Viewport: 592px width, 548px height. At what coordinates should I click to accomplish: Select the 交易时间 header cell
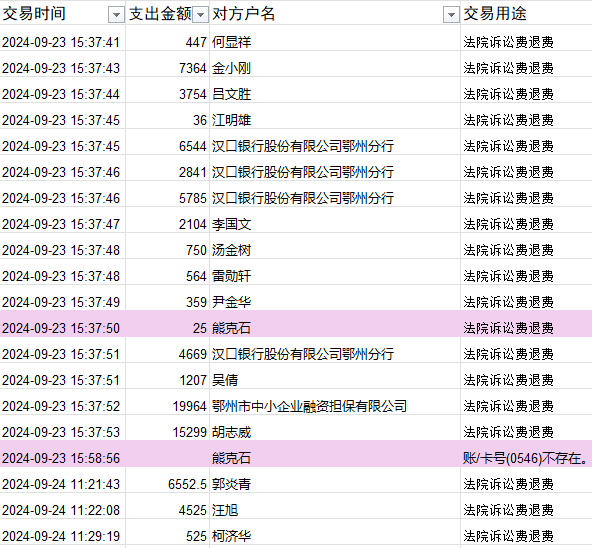coord(63,13)
